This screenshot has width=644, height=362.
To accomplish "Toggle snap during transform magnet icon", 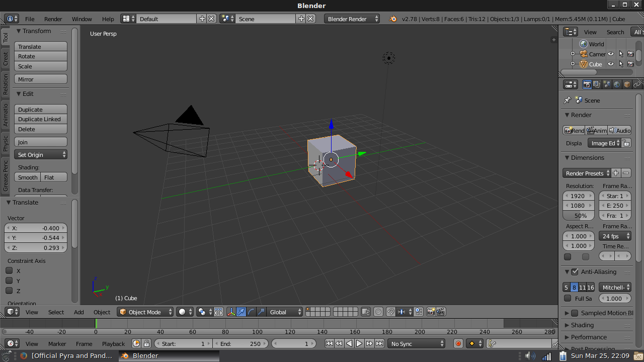I will click(390, 312).
